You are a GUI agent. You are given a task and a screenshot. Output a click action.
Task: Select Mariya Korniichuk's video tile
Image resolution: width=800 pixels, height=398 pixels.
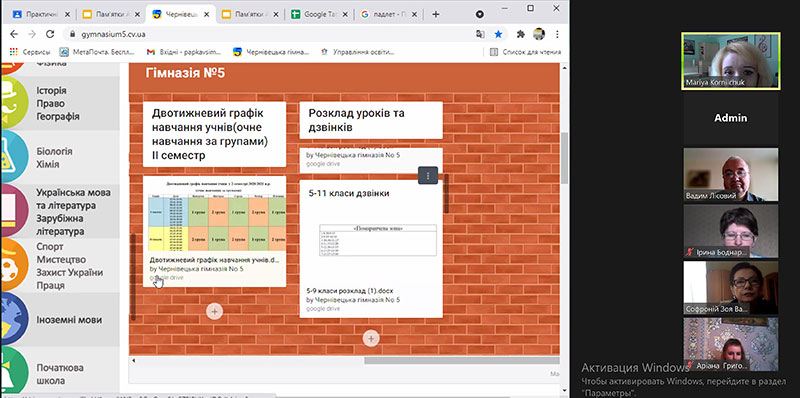coord(731,61)
